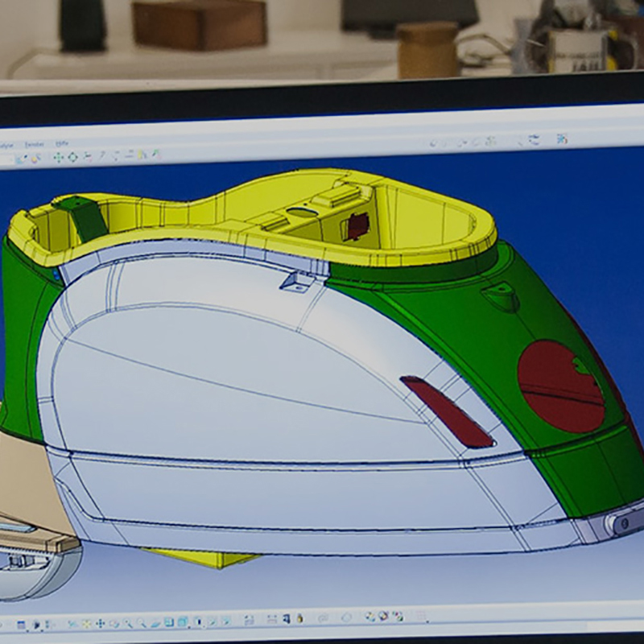Expand the isometric quick-view dropdown arrow
Viewport: 644px width, 644px height.
click(x=189, y=627)
